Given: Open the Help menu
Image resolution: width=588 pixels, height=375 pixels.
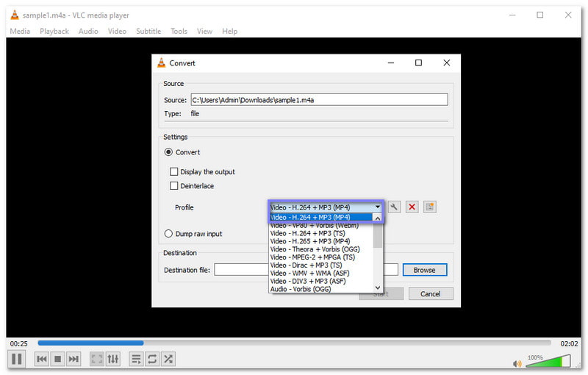Looking at the screenshot, I should tap(229, 32).
